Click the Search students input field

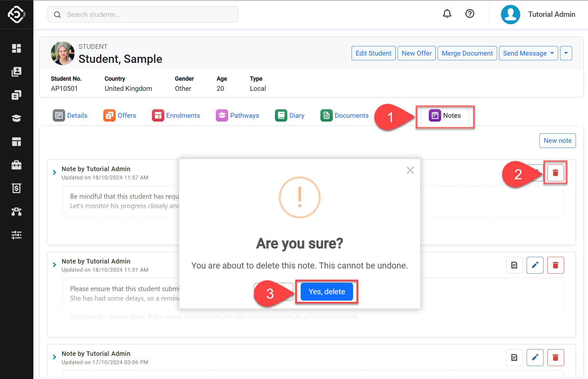coord(143,15)
